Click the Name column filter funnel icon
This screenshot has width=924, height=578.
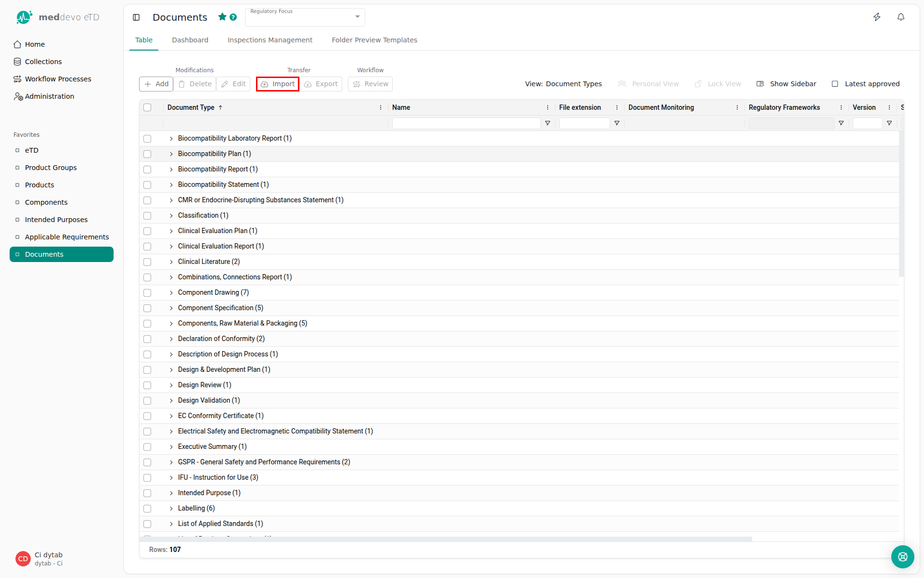[x=548, y=123]
